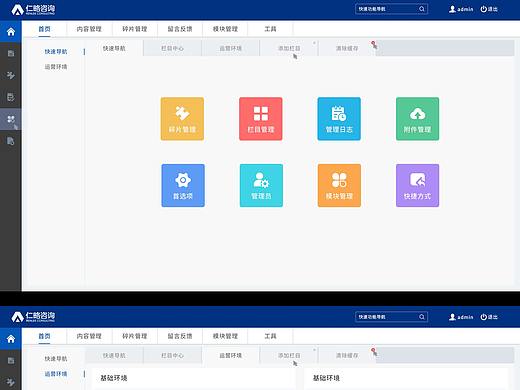Open the 碎片管理 tile with the puzzle icon
The height and width of the screenshot is (390, 520).
point(182,119)
